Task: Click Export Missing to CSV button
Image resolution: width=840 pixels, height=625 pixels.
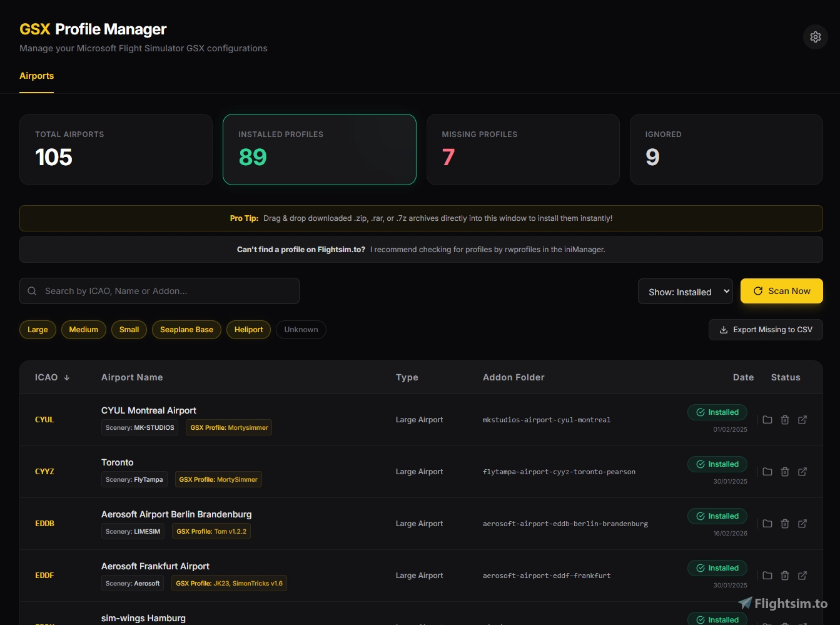Action: tap(765, 330)
